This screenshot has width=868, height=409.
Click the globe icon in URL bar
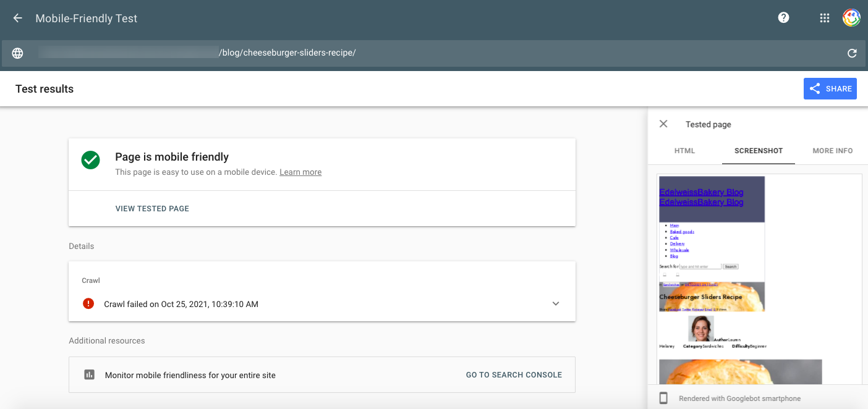tap(18, 53)
